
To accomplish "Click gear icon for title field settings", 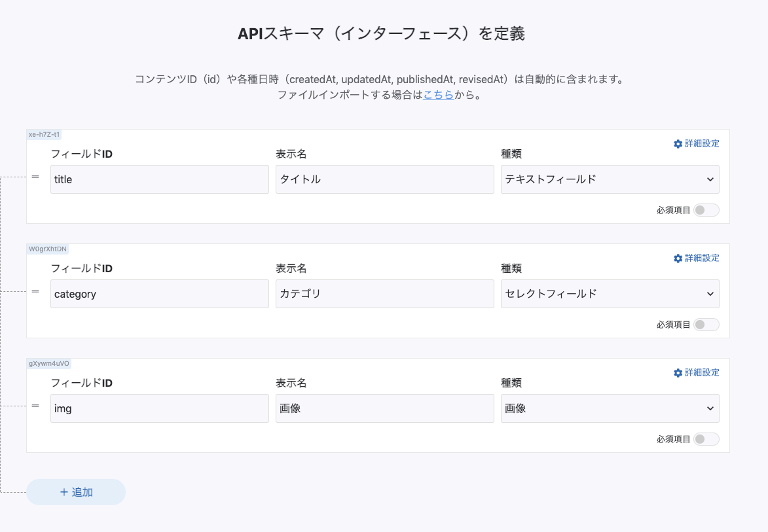I will pos(678,144).
